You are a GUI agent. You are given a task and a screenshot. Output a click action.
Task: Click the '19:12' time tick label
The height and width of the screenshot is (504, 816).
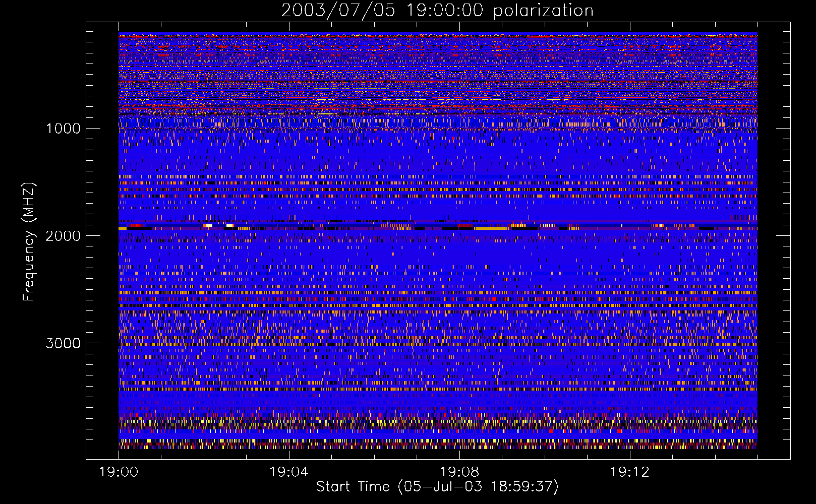tap(630, 472)
